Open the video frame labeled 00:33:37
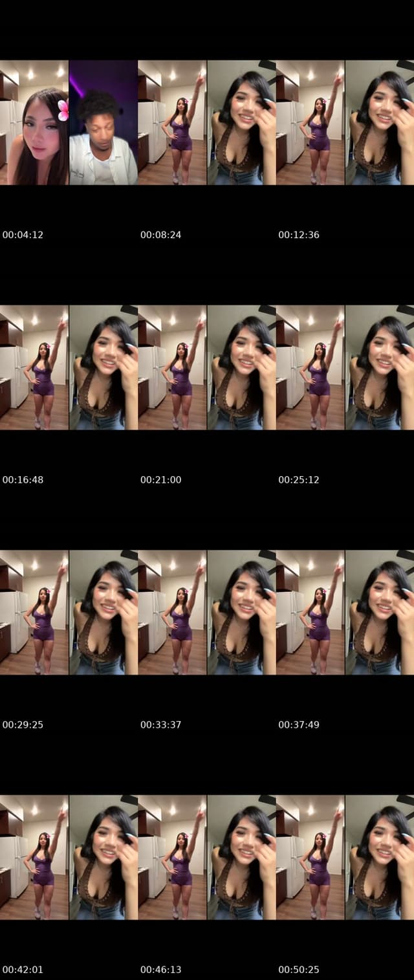 tap(207, 613)
